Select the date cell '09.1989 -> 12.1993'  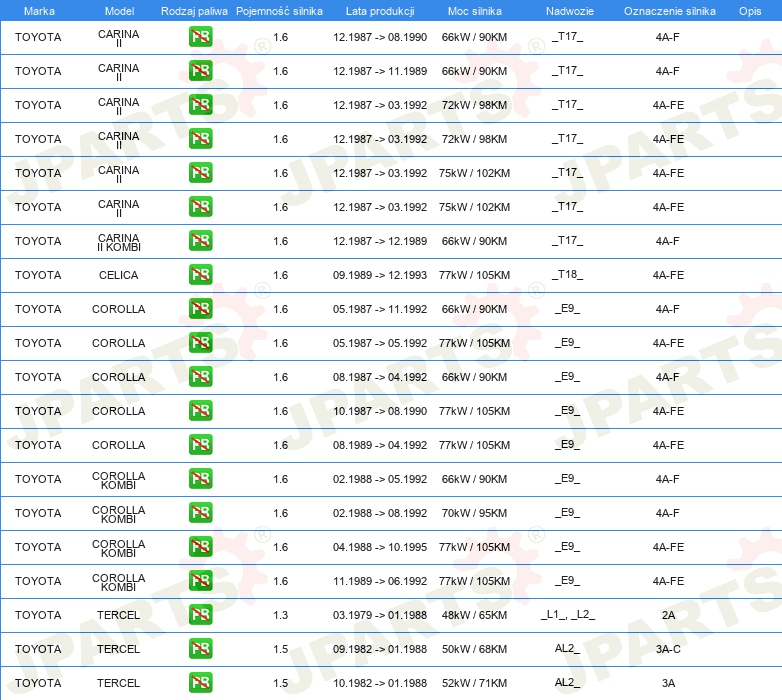(x=380, y=275)
